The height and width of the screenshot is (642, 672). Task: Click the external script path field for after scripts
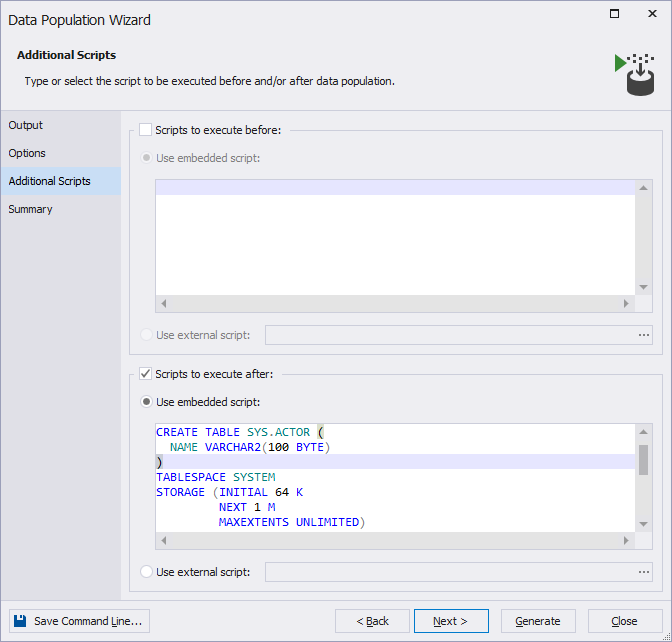click(x=450, y=572)
